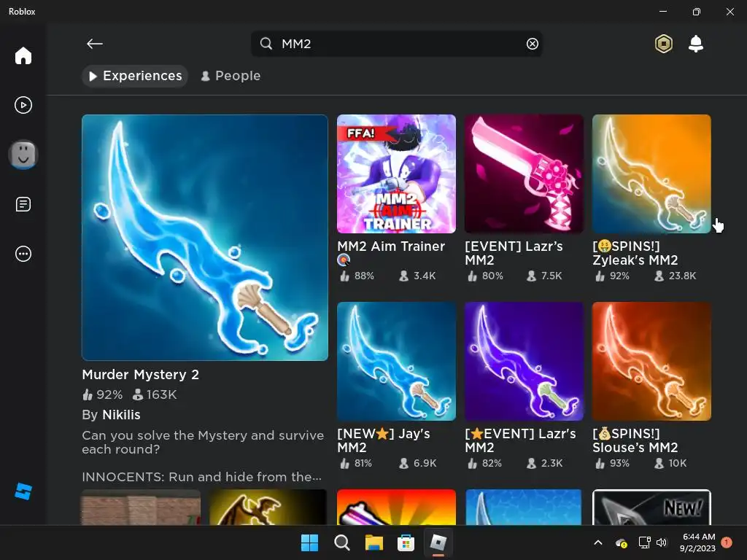Click into the MM2 search field
The height and width of the screenshot is (560, 747).
pos(396,44)
